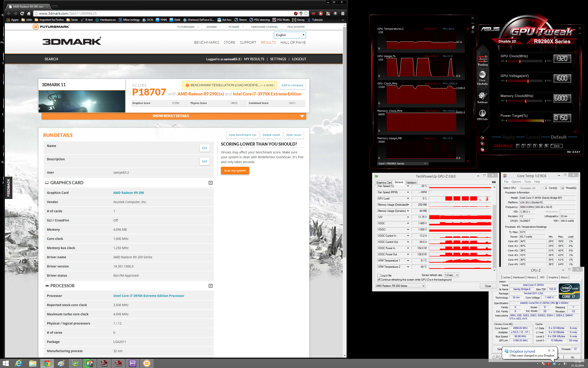Expand Show Result Details bar

[x=174, y=116]
